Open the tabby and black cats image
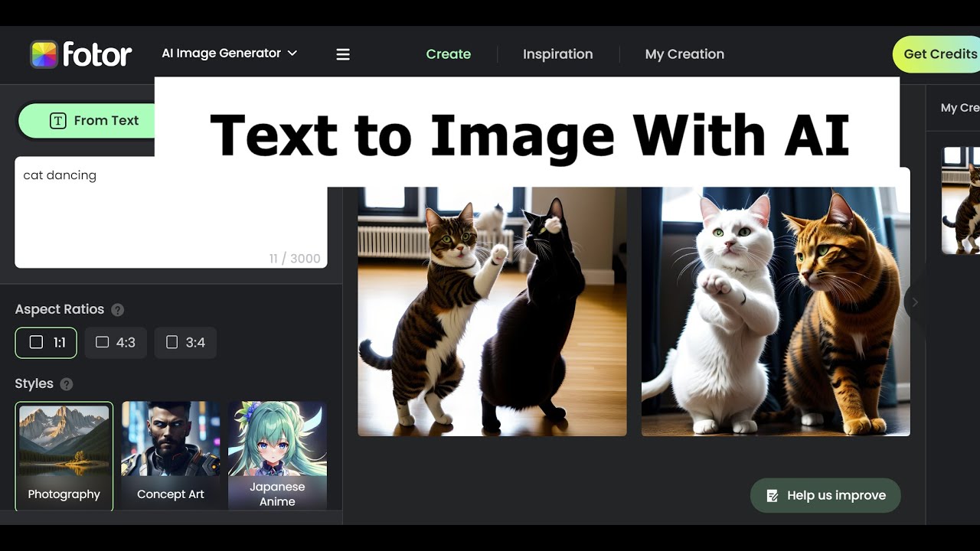The width and height of the screenshot is (980, 551). [492, 311]
